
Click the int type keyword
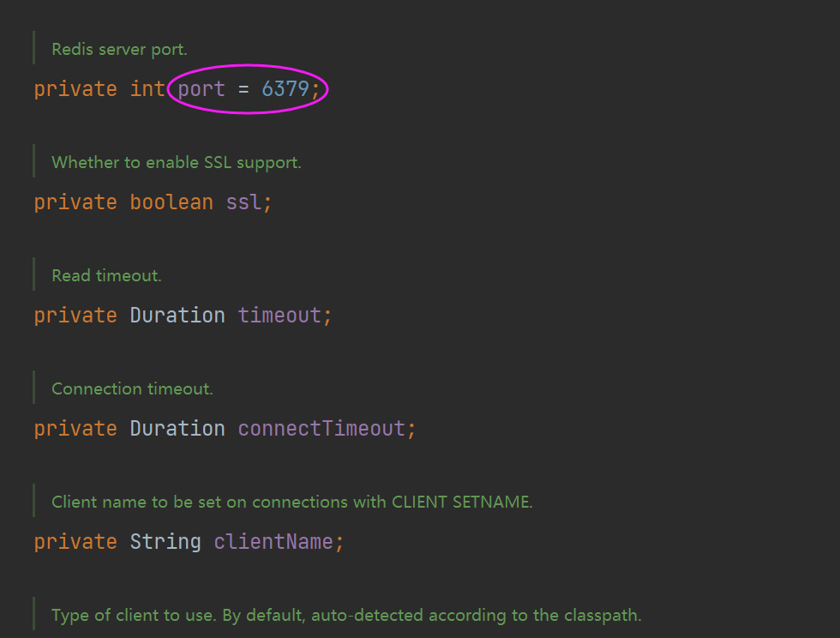tap(147, 88)
